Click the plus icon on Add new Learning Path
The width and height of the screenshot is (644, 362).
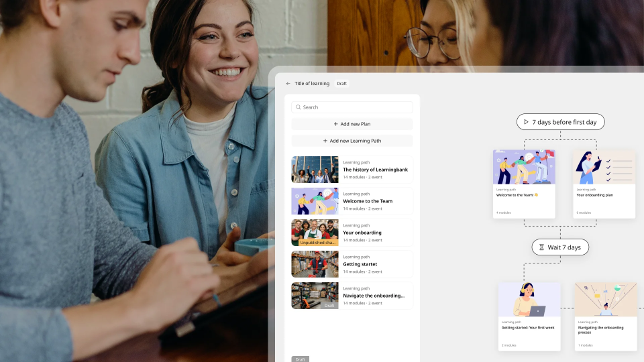tap(325, 141)
